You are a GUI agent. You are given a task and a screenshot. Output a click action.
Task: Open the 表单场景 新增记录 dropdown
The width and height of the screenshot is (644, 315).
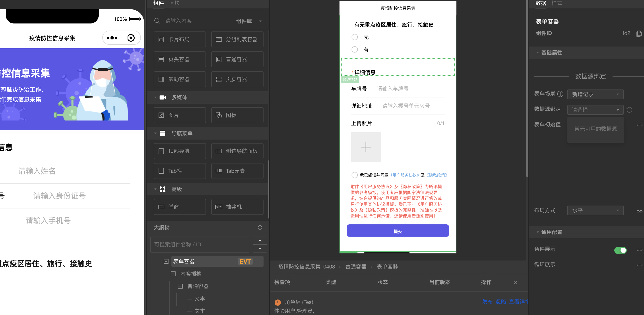tap(595, 94)
